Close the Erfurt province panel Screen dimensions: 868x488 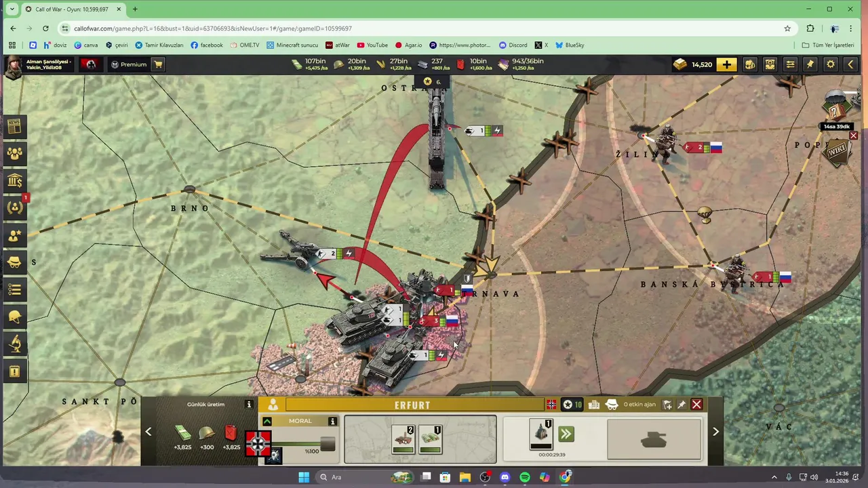[x=696, y=405]
